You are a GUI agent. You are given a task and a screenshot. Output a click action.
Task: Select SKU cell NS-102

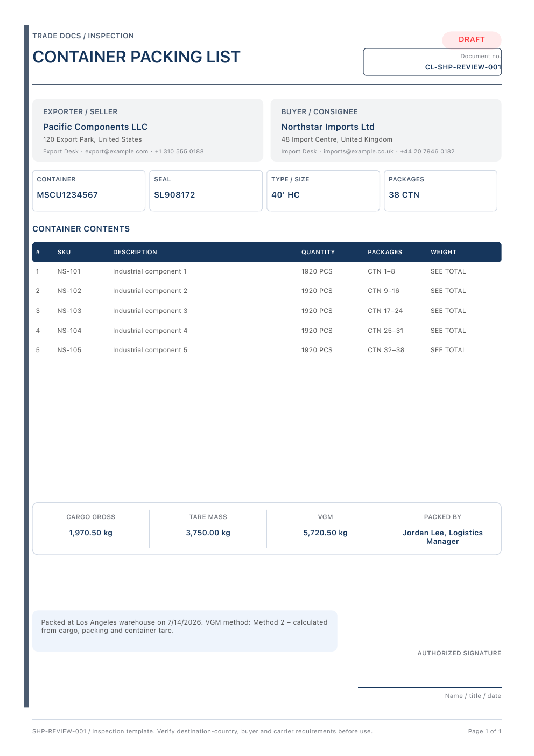point(69,291)
